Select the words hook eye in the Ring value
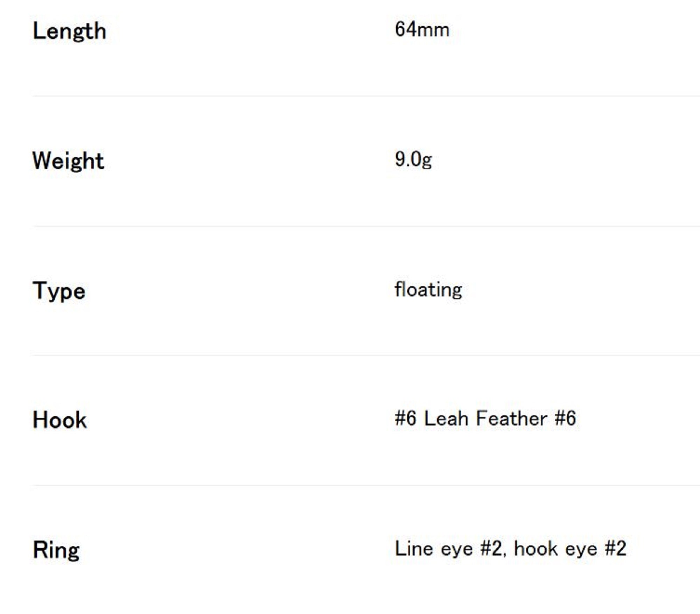This screenshot has height=614, width=700. [x=555, y=549]
